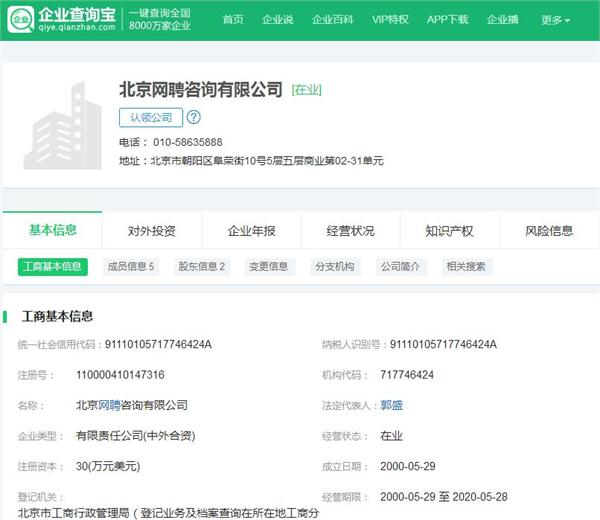
Task: Open 企业播 in the top navigation
Action: [502, 19]
